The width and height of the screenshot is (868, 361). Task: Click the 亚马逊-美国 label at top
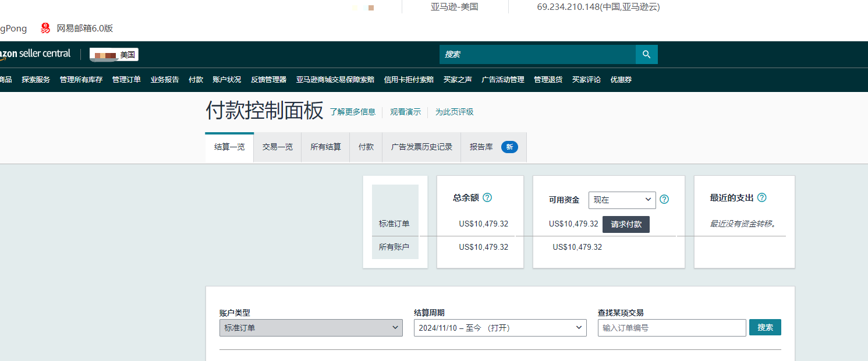[x=455, y=7]
